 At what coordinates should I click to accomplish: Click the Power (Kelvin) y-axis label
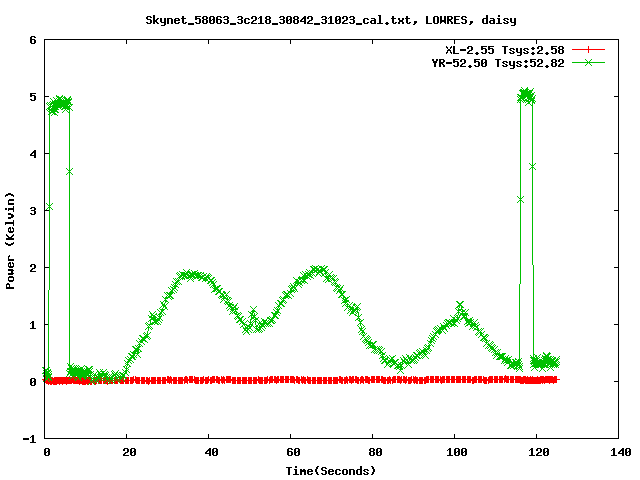tap(10, 241)
